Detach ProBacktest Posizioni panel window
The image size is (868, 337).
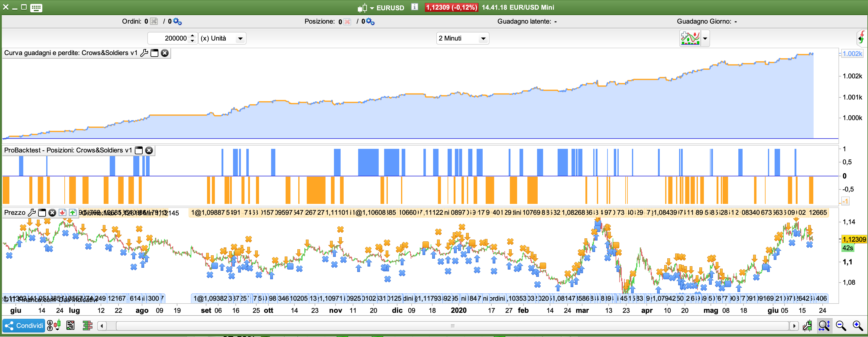pyautogui.click(x=138, y=150)
